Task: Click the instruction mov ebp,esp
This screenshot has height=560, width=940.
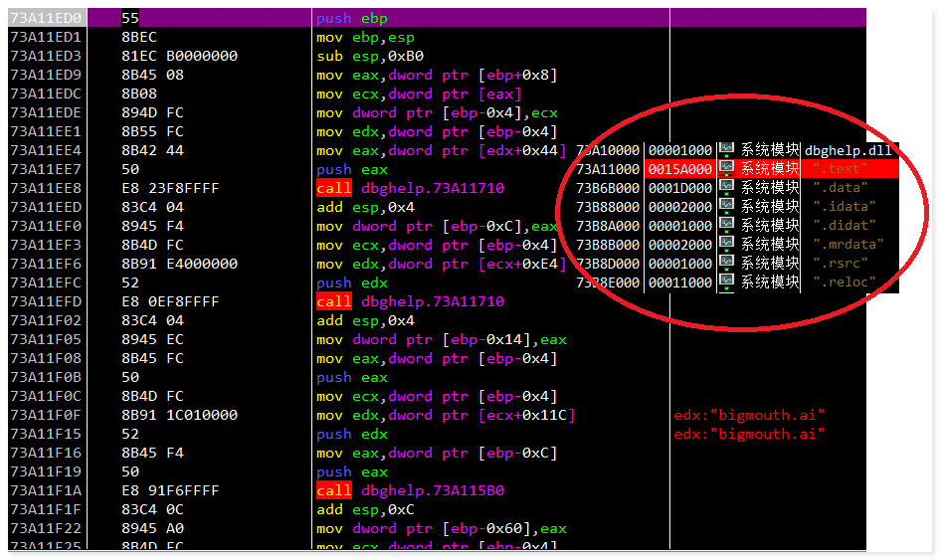Action: click(365, 37)
